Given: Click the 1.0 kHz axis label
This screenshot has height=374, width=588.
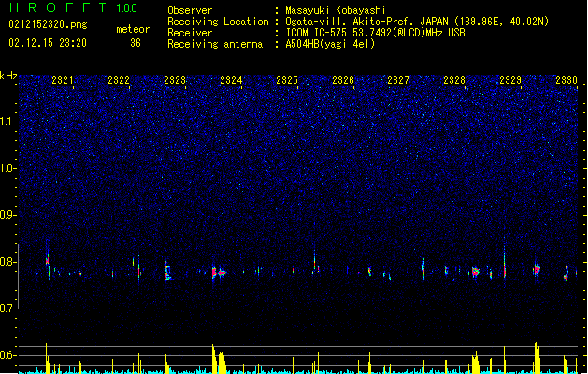Looking at the screenshot, I should [x=8, y=168].
